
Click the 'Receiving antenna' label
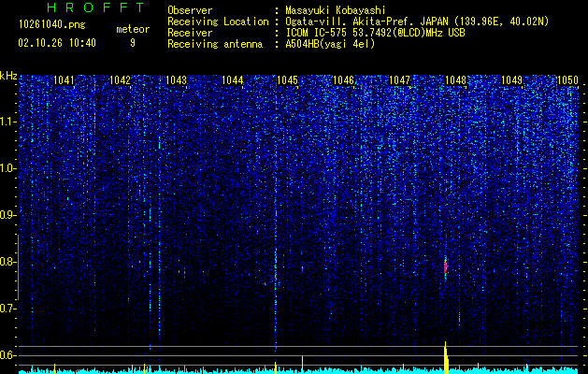215,44
